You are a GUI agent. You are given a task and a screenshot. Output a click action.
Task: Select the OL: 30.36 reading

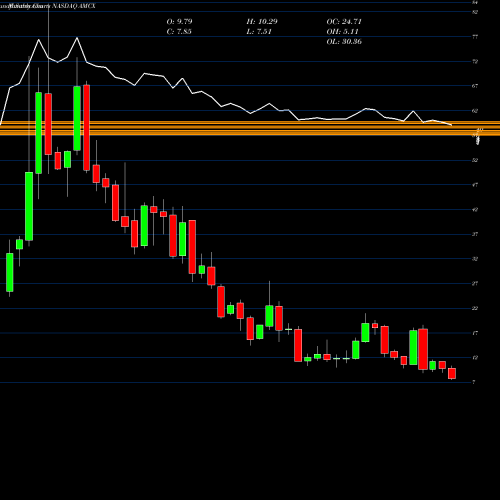pos(344,42)
